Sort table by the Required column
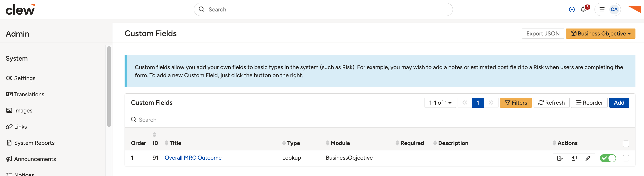The height and width of the screenshot is (176, 644). pyautogui.click(x=397, y=143)
